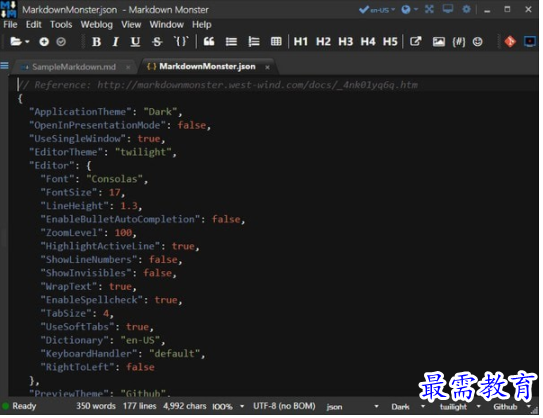Insert a block quote
543x418 pixels.
tap(209, 42)
